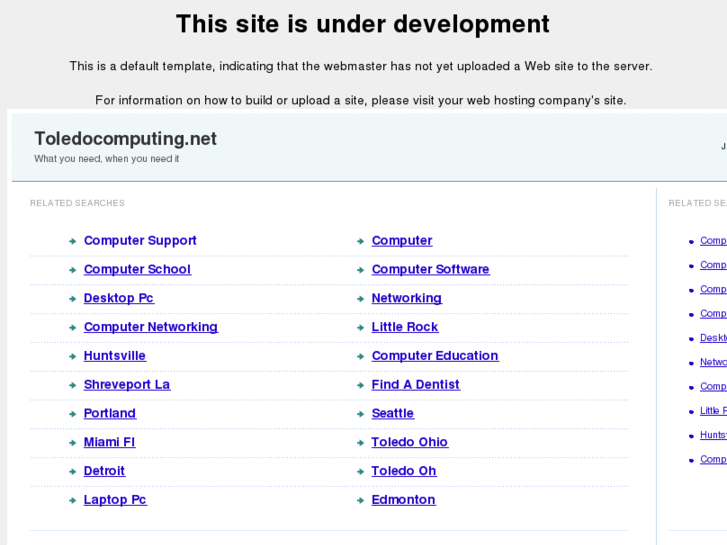Visit the Find A Dentist link
Screen dimensions: 727x545
pyautogui.click(x=416, y=385)
